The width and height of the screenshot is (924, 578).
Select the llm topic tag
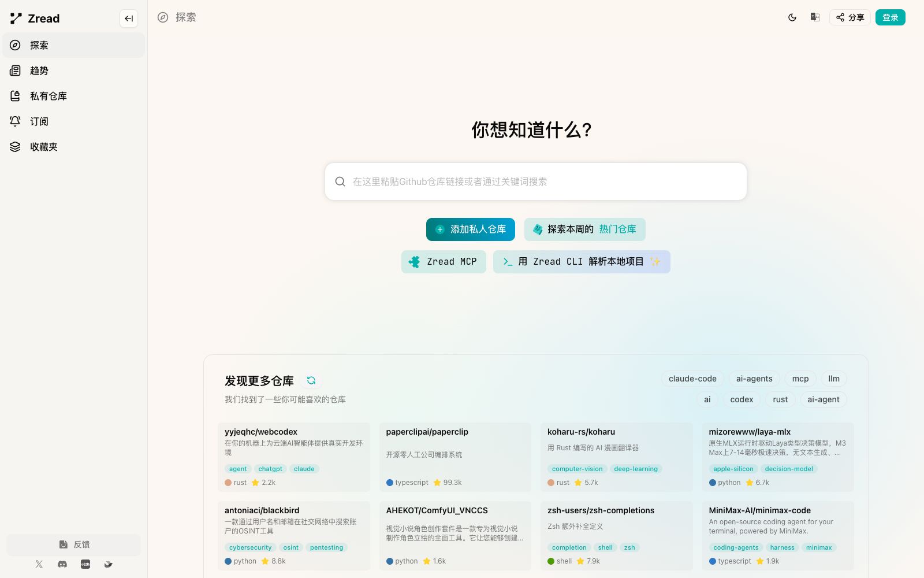pos(834,379)
